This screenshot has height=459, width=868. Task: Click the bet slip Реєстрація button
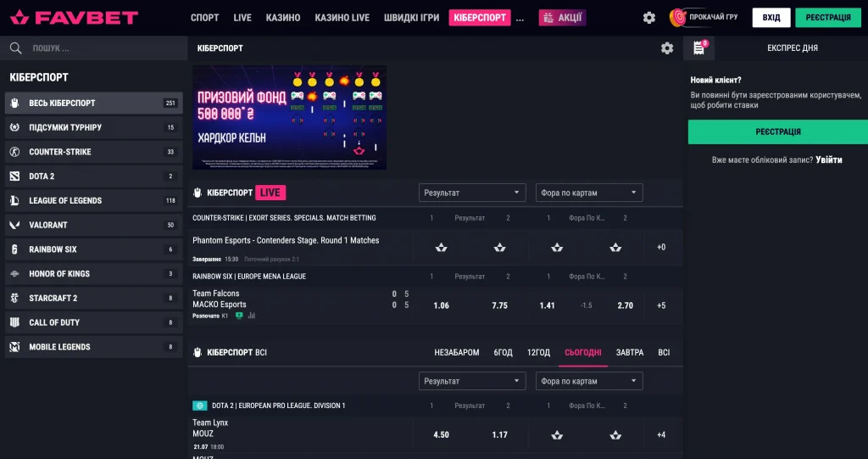(x=778, y=132)
